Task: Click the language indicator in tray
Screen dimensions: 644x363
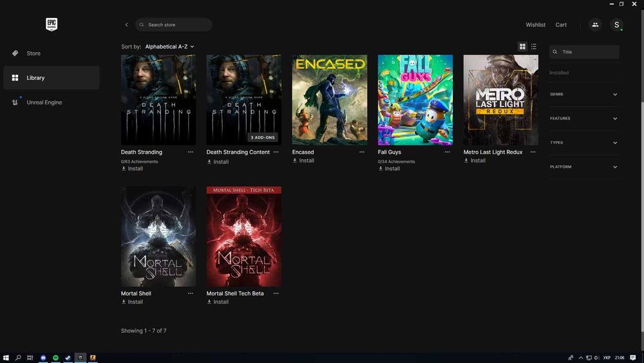Action: (x=607, y=358)
